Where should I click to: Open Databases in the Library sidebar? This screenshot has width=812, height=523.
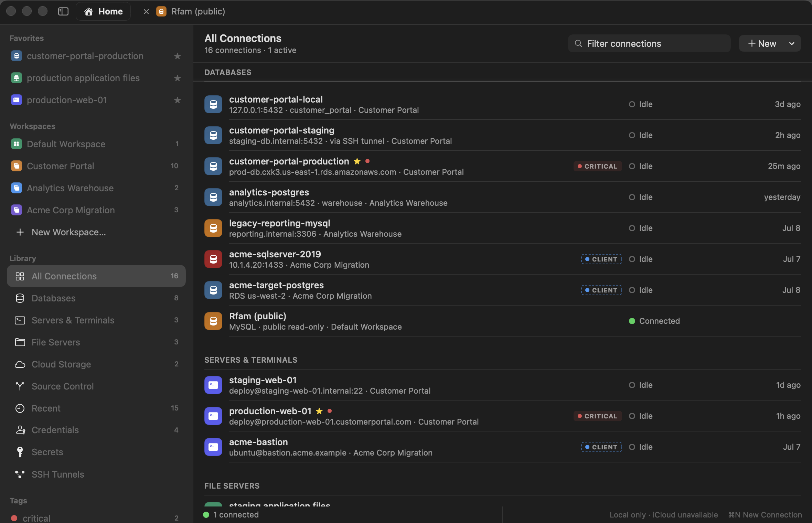pos(96,298)
